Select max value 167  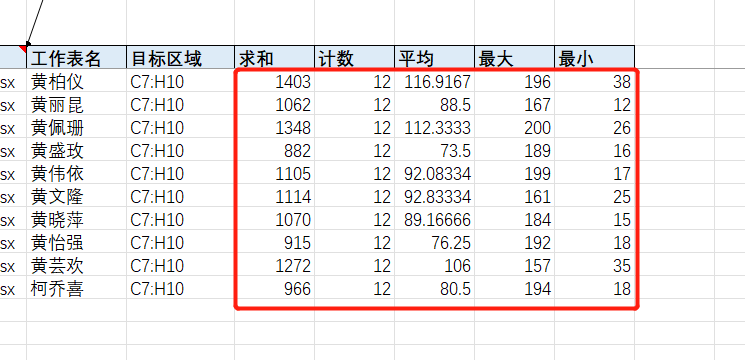click(514, 104)
